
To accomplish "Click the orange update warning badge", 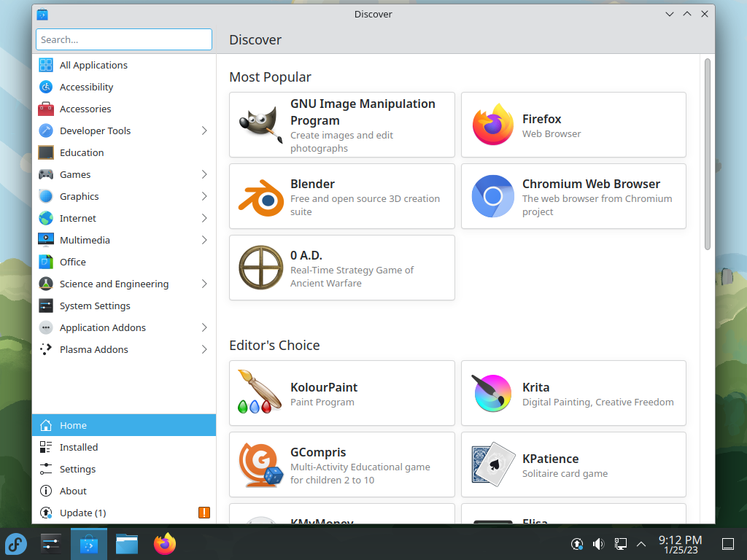I will click(204, 513).
